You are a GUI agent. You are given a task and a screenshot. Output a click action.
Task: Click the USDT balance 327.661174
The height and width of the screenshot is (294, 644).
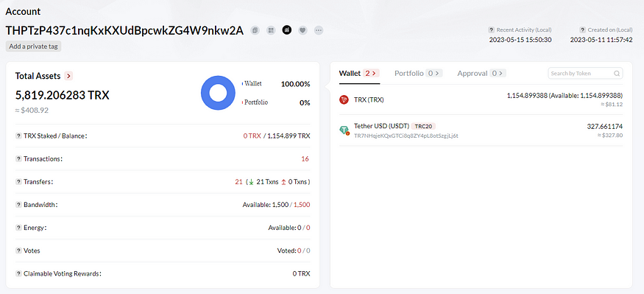pyautogui.click(x=604, y=127)
